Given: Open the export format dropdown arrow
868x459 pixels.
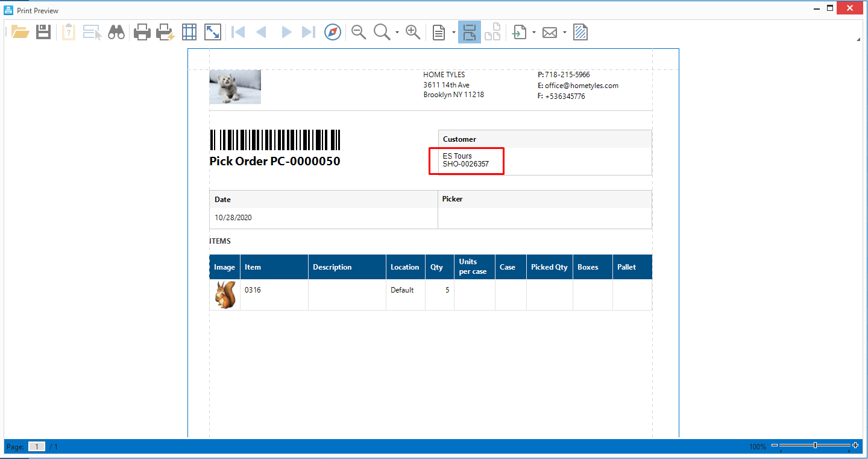Looking at the screenshot, I should [x=534, y=32].
